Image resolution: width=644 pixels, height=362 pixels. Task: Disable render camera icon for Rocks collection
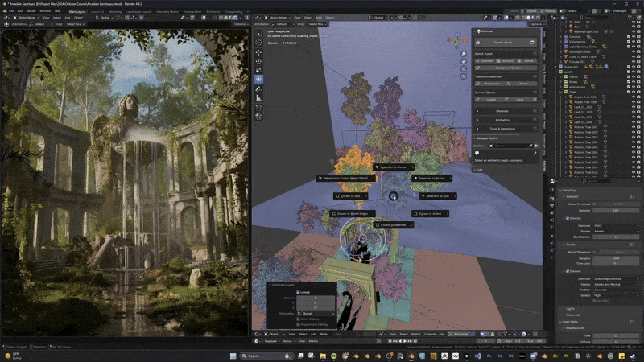pyautogui.click(x=638, y=82)
